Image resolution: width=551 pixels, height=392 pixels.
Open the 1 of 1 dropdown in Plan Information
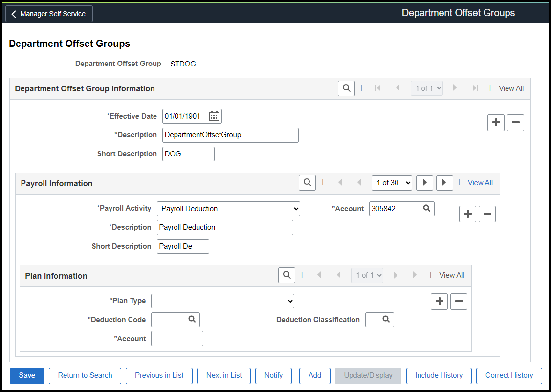pyautogui.click(x=367, y=275)
